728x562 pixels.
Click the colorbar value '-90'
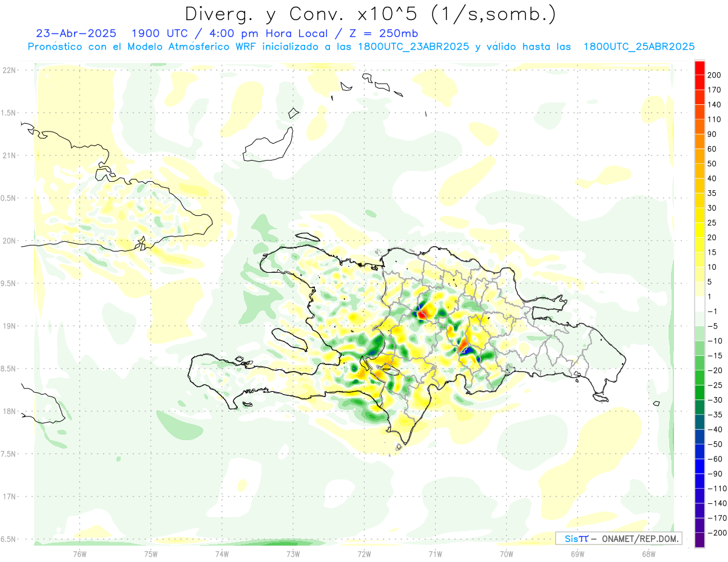[716, 473]
